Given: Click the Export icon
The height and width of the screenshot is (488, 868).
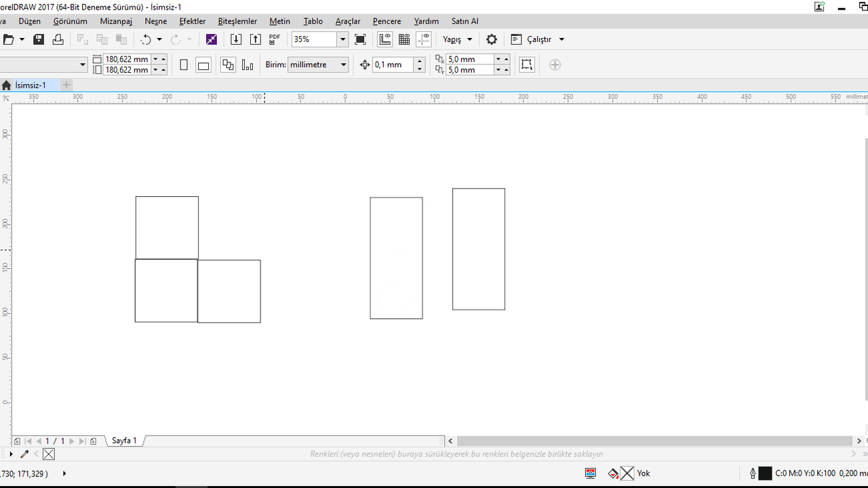Looking at the screenshot, I should (x=256, y=39).
